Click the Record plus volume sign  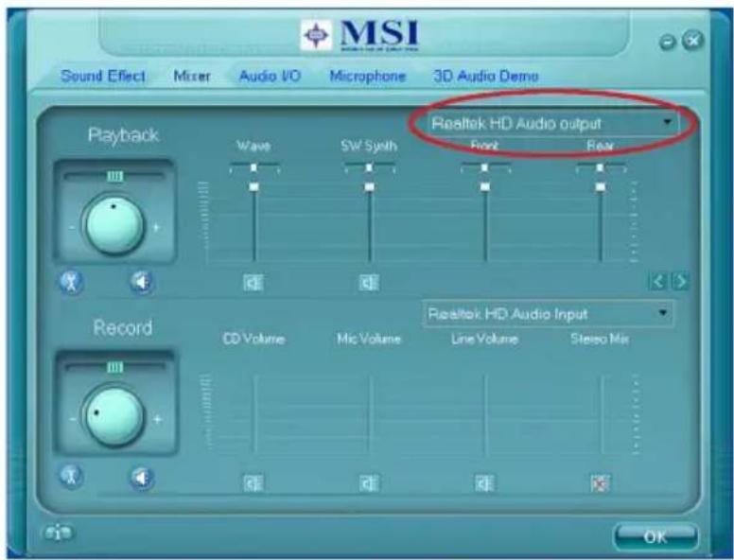pos(157,419)
